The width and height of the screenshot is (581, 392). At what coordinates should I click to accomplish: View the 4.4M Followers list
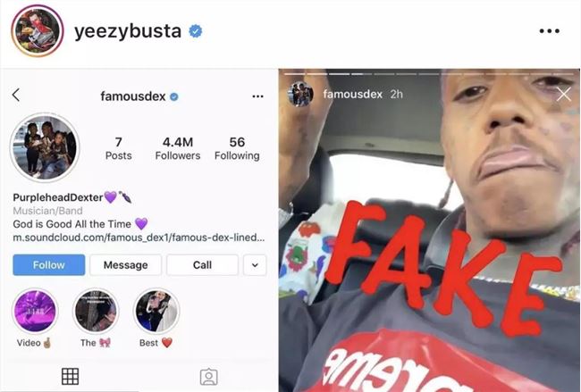(x=178, y=148)
